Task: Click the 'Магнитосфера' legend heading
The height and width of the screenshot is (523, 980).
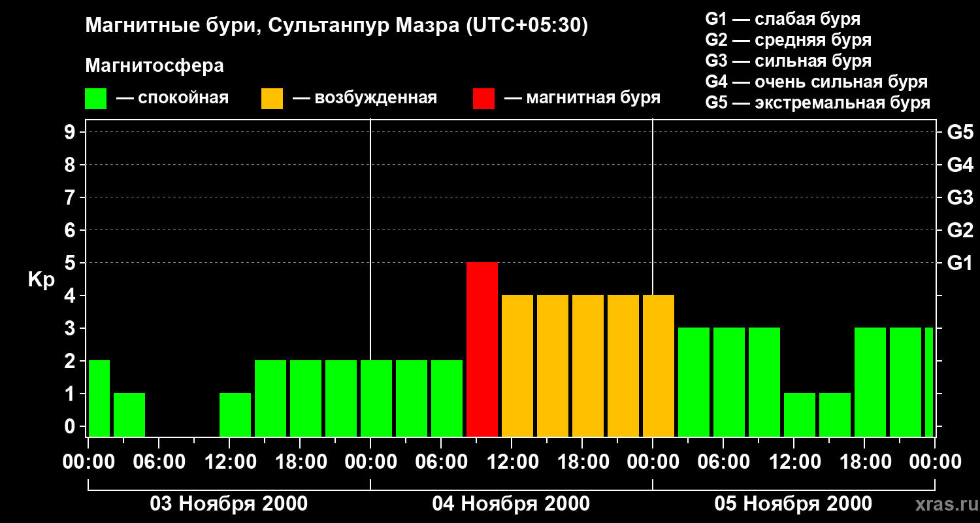Action: (154, 66)
